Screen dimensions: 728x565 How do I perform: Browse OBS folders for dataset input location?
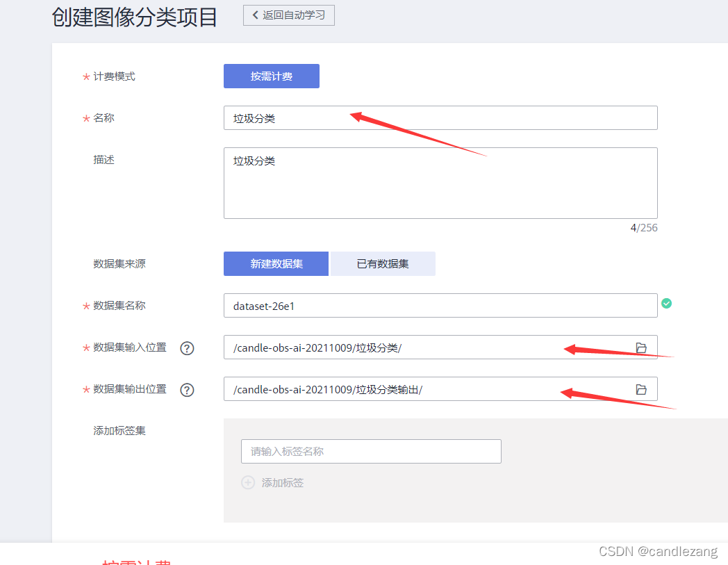(x=640, y=347)
